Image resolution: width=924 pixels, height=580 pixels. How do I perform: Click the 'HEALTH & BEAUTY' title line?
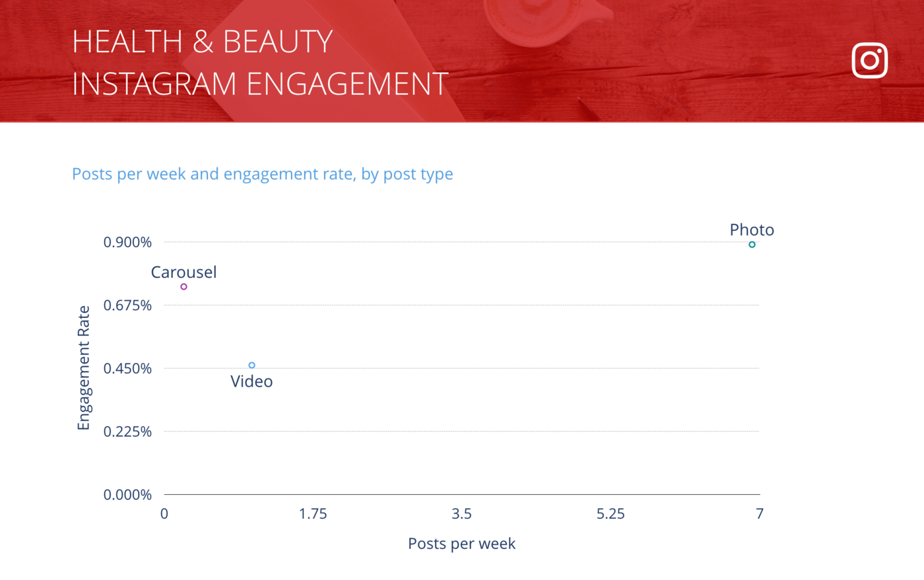(202, 42)
